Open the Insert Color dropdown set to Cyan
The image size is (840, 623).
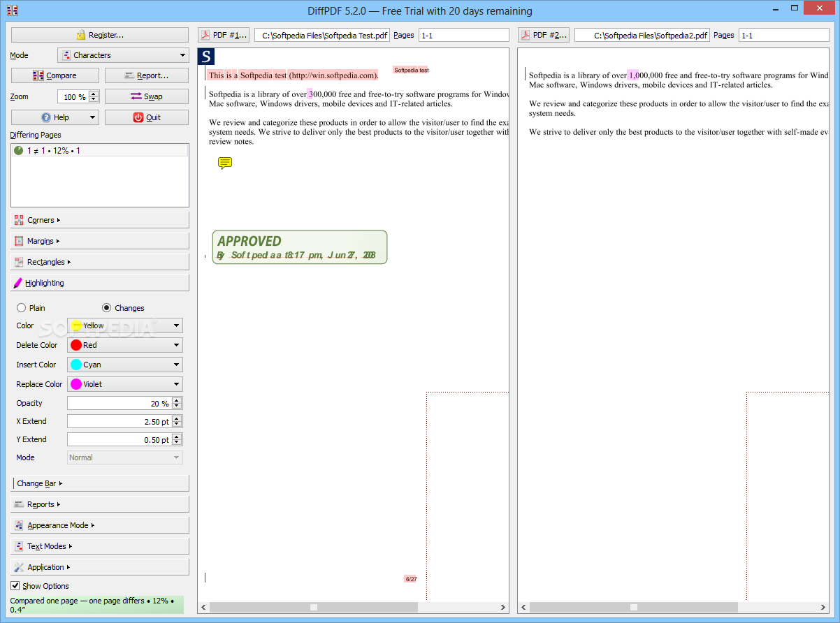125,365
